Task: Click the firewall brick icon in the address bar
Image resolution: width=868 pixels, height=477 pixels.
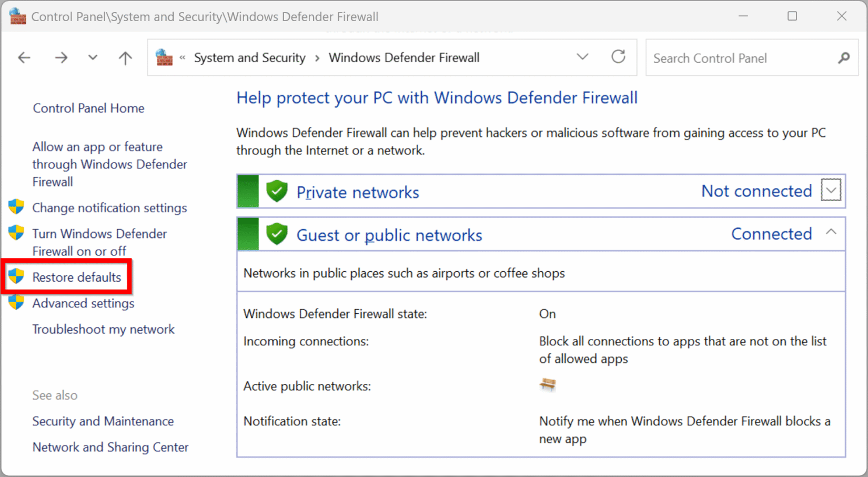Action: tap(163, 57)
